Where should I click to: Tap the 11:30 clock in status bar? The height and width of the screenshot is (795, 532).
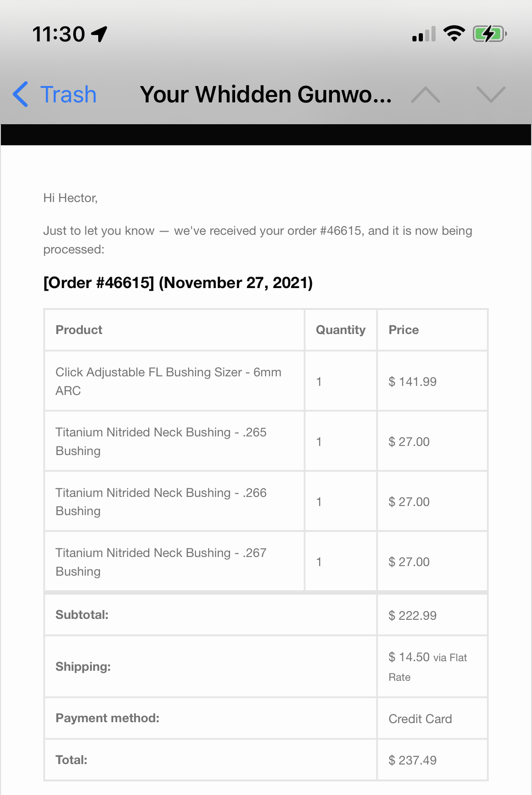point(59,34)
